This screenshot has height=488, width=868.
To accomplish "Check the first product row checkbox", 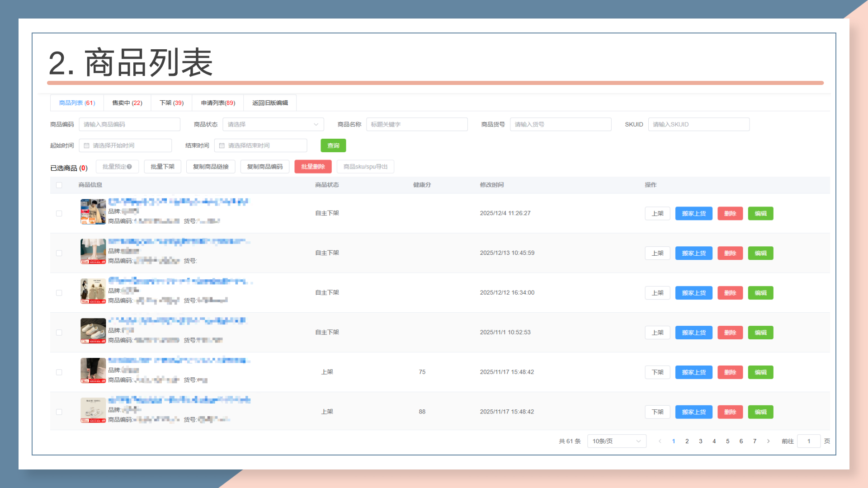I will 59,213.
